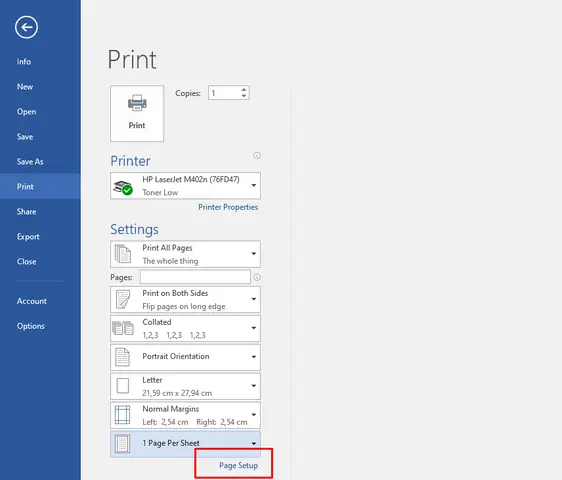The height and width of the screenshot is (480, 562).
Task: Expand the Print All Pages dropdown
Action: coord(185,254)
